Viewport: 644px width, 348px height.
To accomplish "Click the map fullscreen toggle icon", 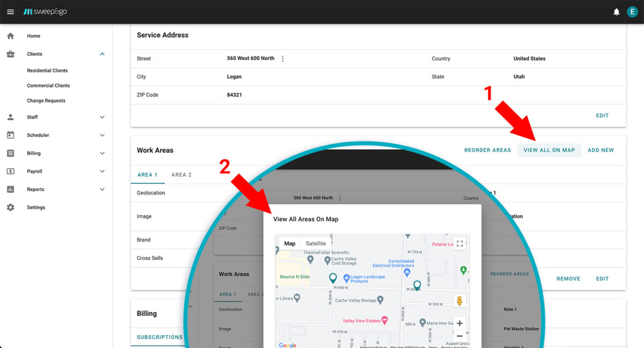I will tap(459, 243).
